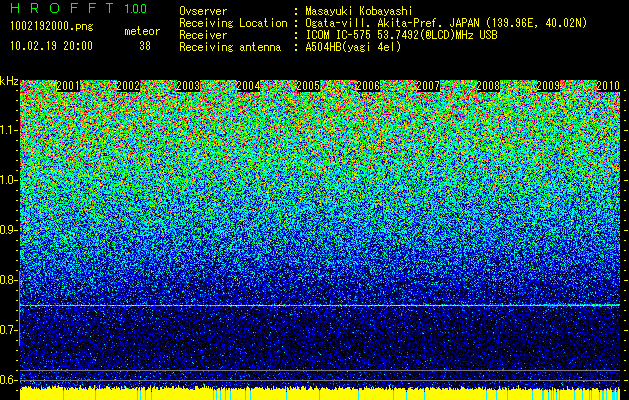The width and height of the screenshot is (629, 400).
Task: Click the 2004 time marker
Action: (x=248, y=86)
